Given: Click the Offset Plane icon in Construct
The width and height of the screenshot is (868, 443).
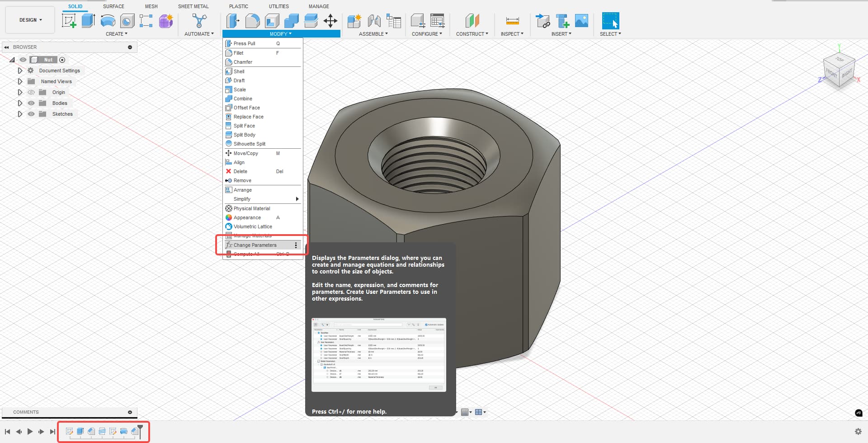Looking at the screenshot, I should (x=472, y=21).
